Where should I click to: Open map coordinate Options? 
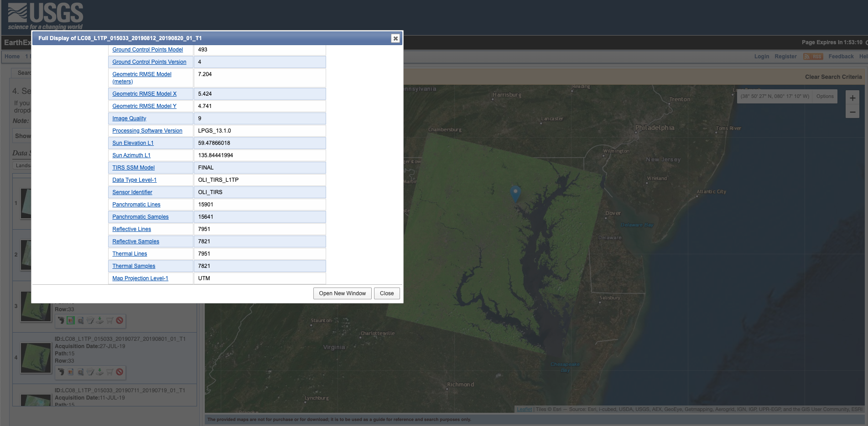point(825,96)
